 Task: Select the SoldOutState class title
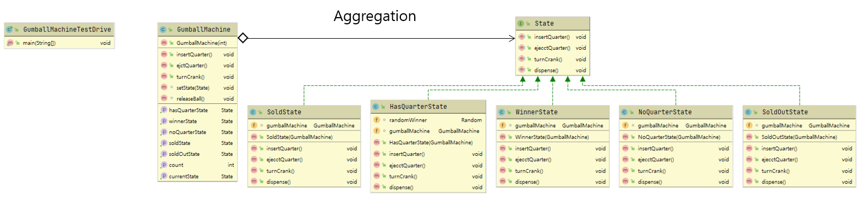[x=785, y=112]
